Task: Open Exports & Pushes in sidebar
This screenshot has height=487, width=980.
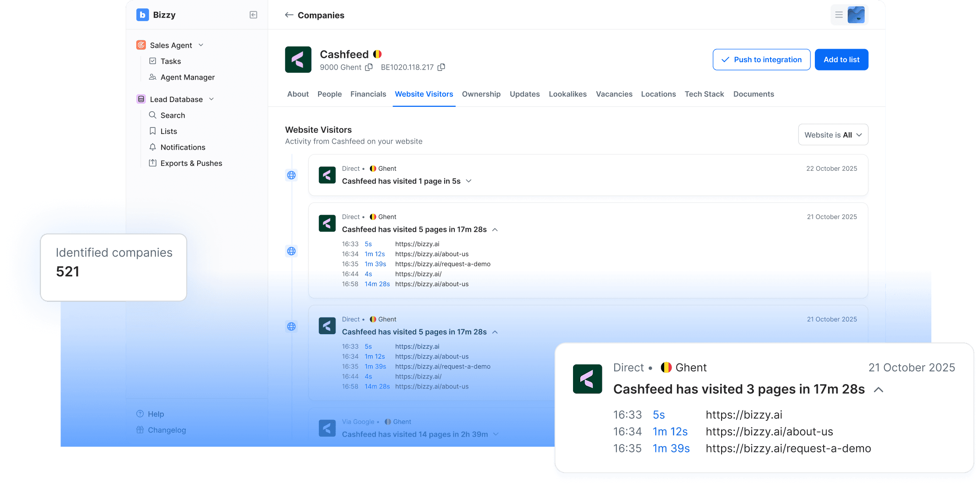Action: 191,163
